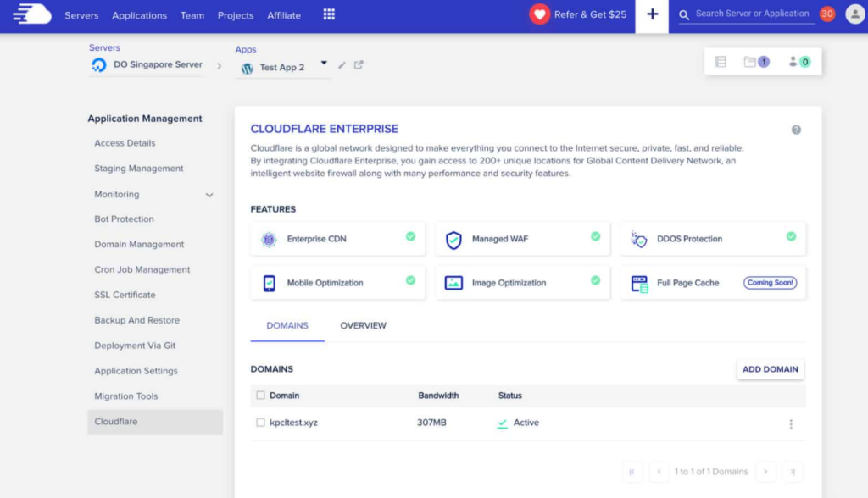Screen dimensions: 868x498
Task: Open DO Singapore Server
Action: pyautogui.click(x=158, y=64)
